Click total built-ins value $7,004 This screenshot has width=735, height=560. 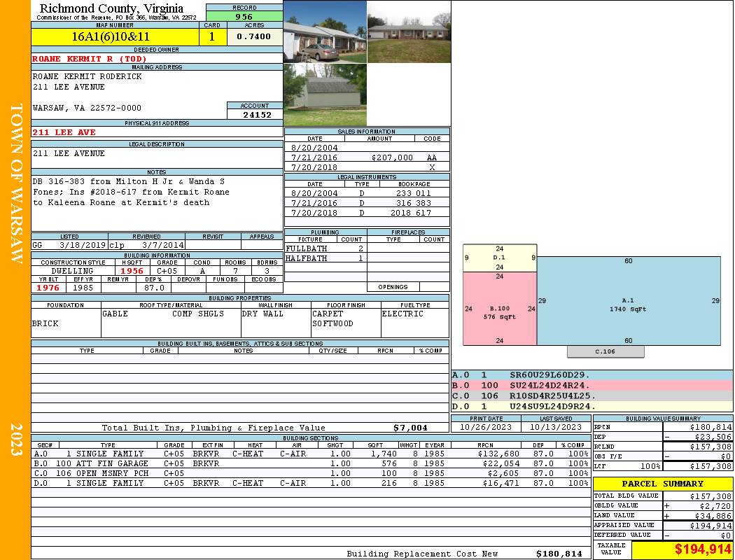410,428
